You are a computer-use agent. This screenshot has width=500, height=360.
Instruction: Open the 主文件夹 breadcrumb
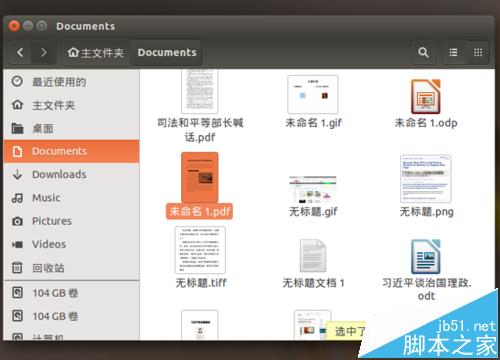[96, 52]
